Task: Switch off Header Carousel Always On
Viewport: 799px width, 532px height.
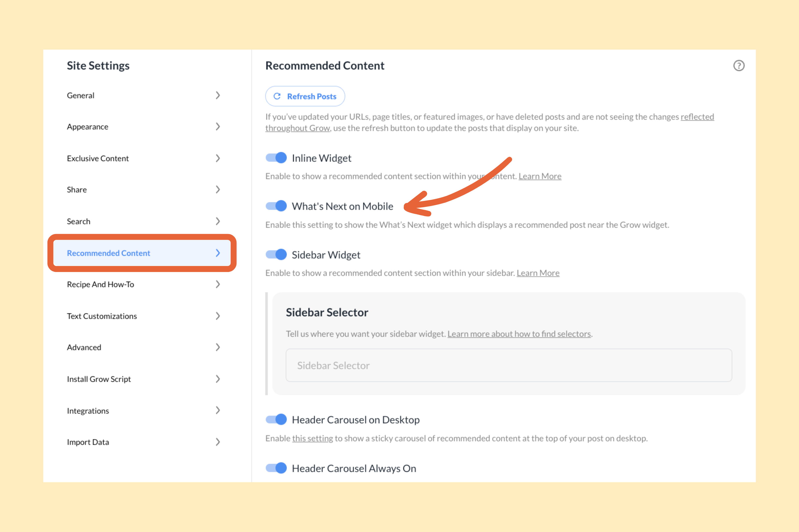Action: (x=276, y=468)
